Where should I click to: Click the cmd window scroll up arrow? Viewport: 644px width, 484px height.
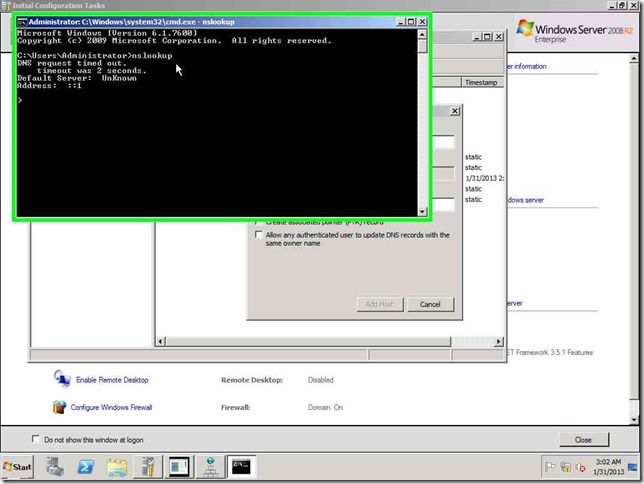click(x=422, y=35)
